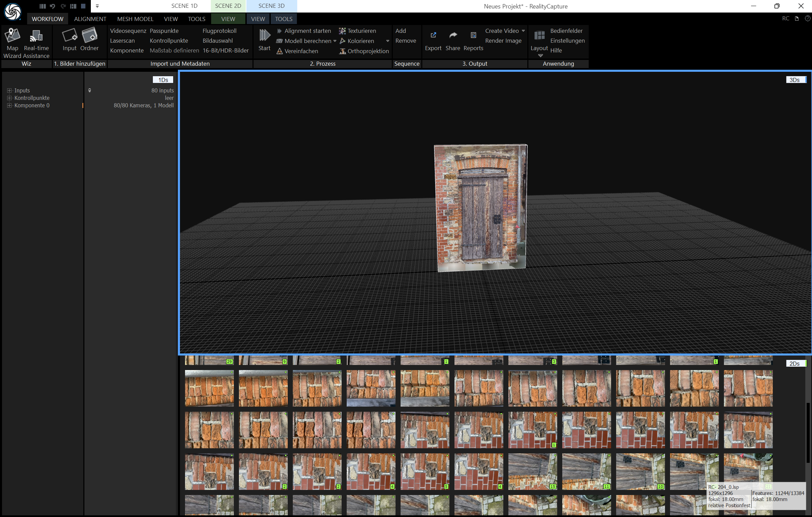
Task: Click Render Image button
Action: coord(503,41)
